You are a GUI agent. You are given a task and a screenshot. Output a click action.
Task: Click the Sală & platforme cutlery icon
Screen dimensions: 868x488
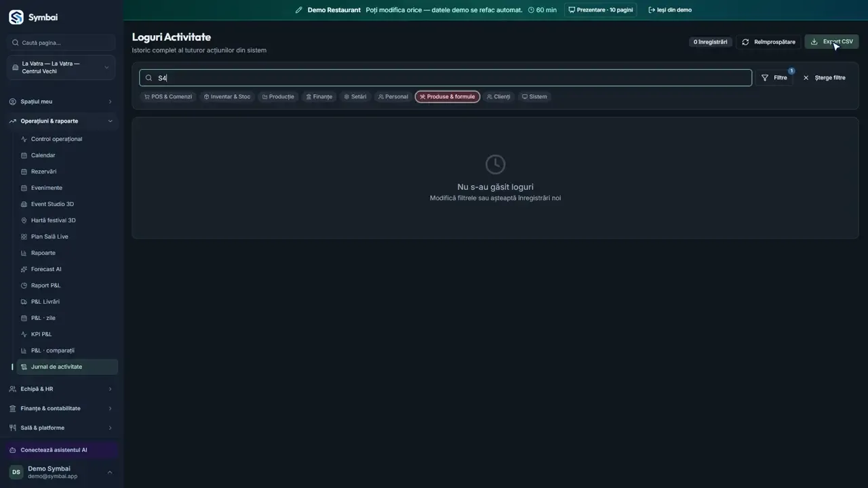[13, 428]
